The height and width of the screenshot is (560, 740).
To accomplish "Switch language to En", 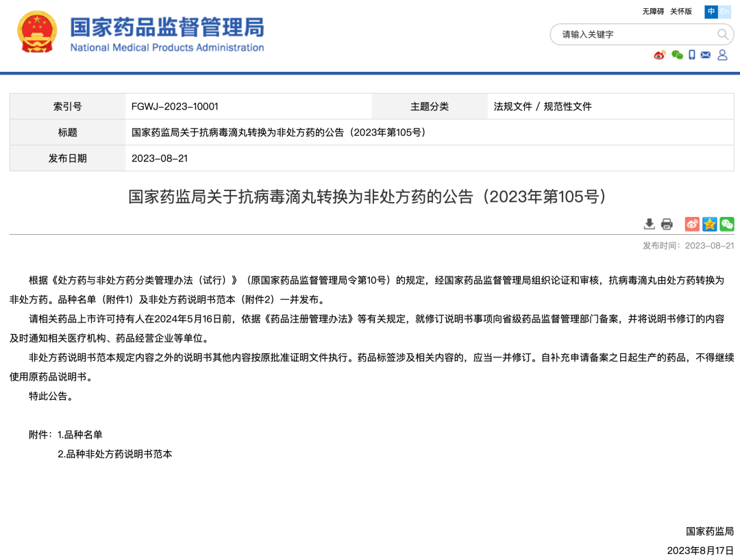I will pyautogui.click(x=724, y=12).
